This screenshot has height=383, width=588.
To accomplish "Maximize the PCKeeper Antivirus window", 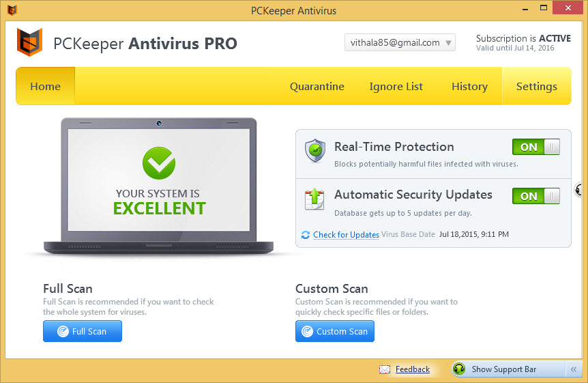I will tap(544, 8).
